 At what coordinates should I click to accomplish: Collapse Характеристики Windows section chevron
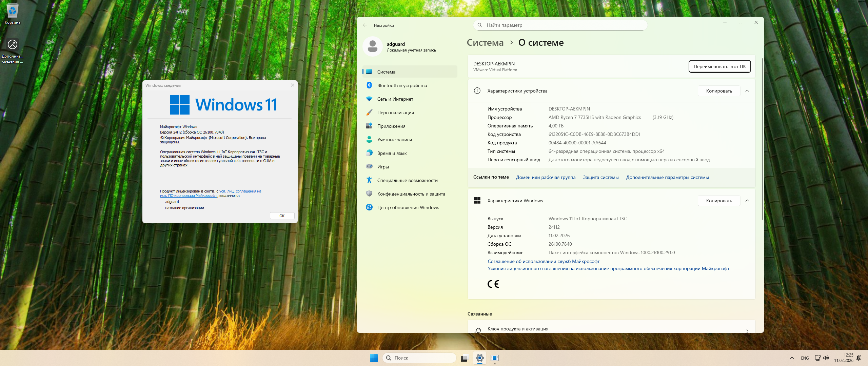tap(747, 201)
